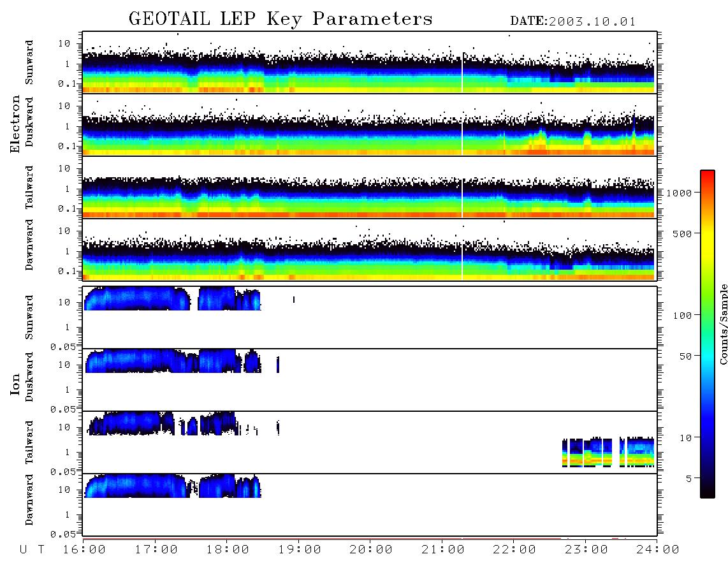The height and width of the screenshot is (561, 728).
Task: Click the colorbar's '5' tick label
Action: coord(689,479)
